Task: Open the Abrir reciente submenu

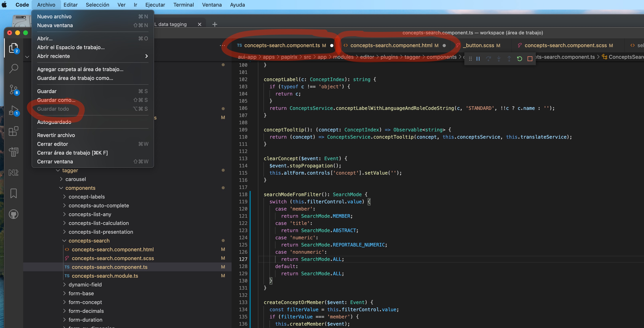Action: [x=53, y=56]
